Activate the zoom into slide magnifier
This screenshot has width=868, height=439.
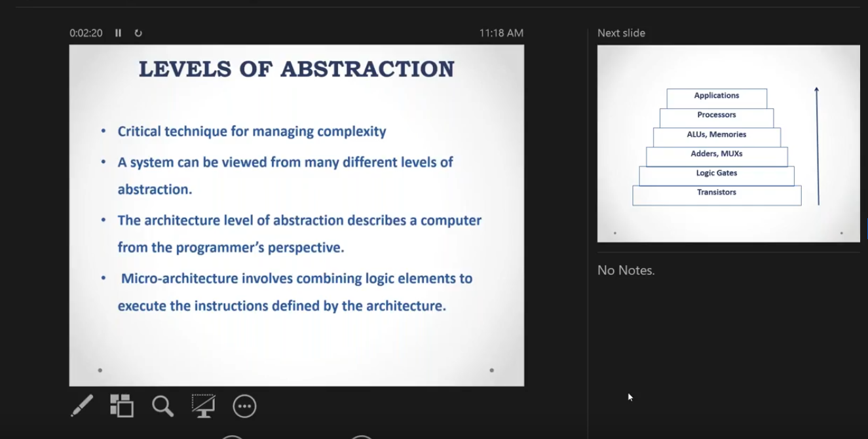coord(162,406)
